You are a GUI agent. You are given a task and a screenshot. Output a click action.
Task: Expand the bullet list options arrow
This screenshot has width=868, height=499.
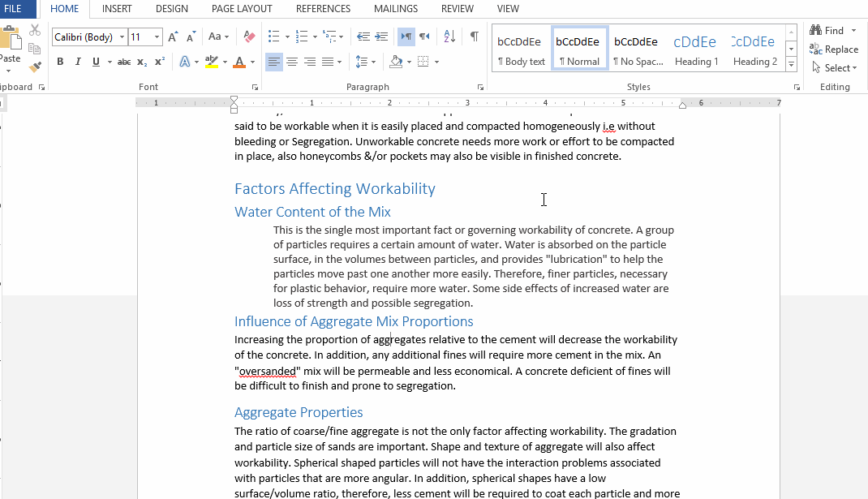click(x=286, y=37)
